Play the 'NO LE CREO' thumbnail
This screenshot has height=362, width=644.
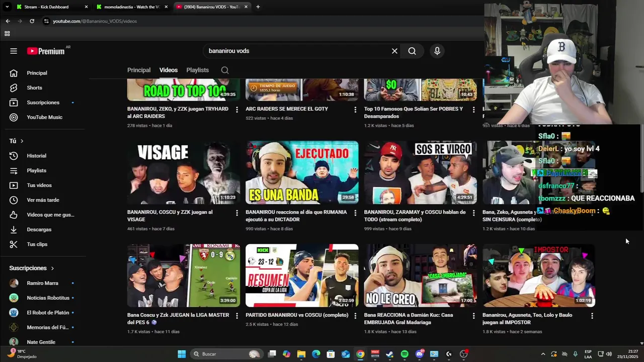[421, 276]
